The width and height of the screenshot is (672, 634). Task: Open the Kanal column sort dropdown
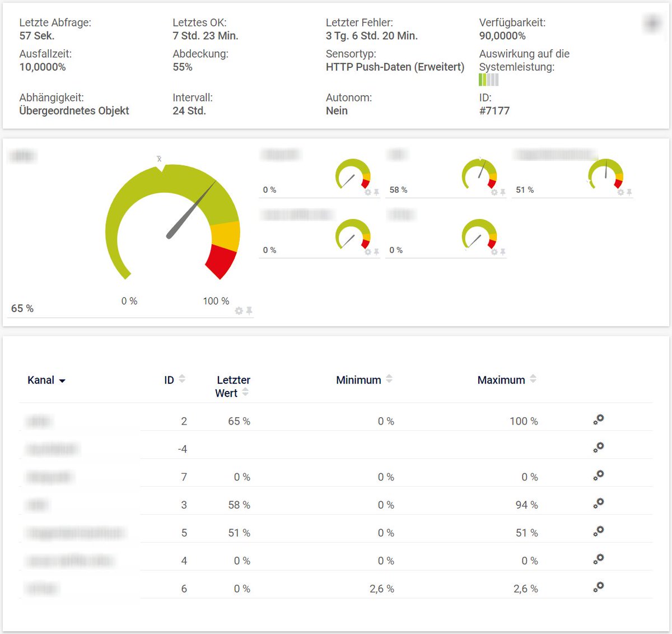coord(62,380)
